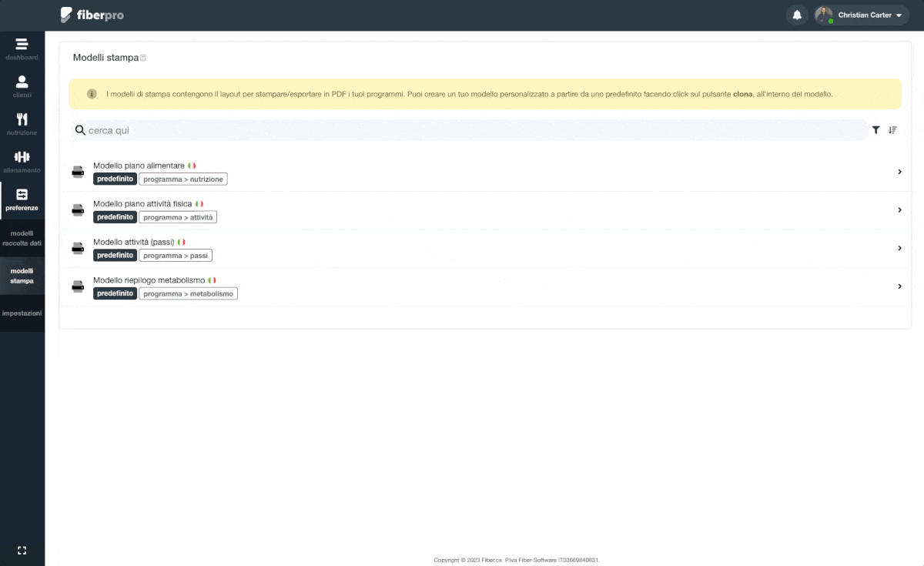
Task: Open the clienti section icon
Action: (x=22, y=82)
